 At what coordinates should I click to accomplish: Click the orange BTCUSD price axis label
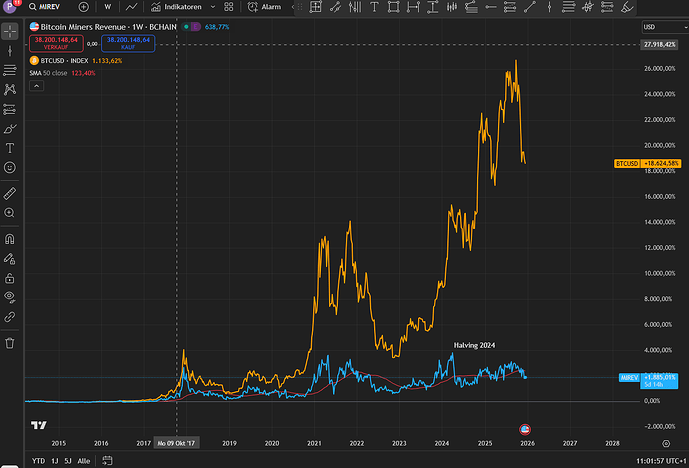tap(647, 163)
